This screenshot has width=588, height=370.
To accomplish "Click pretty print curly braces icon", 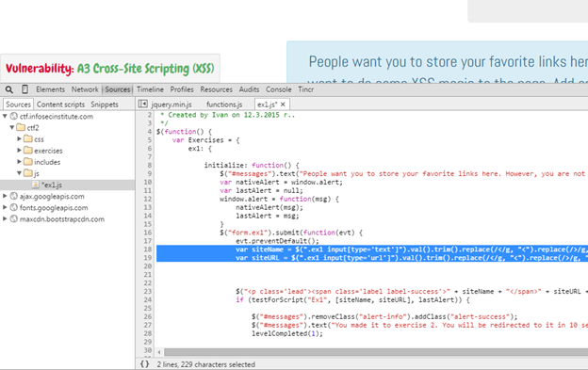I will [x=145, y=364].
